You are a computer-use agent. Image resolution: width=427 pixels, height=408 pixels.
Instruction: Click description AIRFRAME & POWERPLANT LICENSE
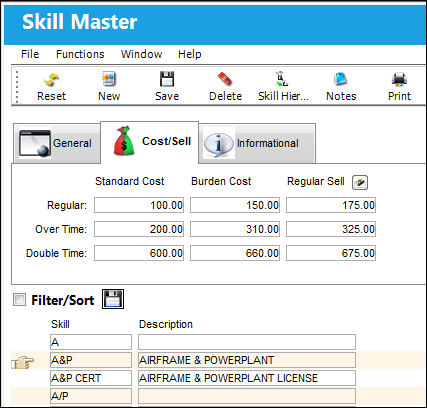pyautogui.click(x=247, y=378)
